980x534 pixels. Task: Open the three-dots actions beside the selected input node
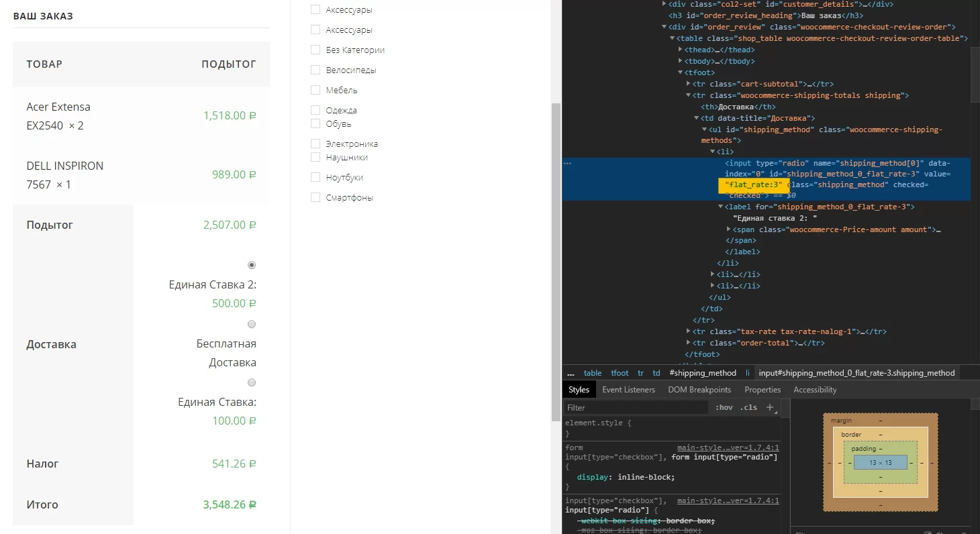[567, 163]
